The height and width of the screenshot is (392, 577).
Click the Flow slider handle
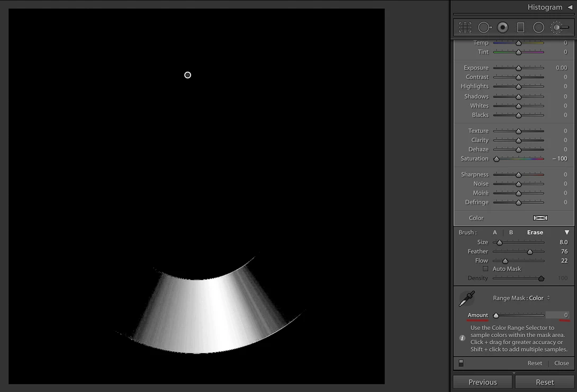pyautogui.click(x=505, y=261)
